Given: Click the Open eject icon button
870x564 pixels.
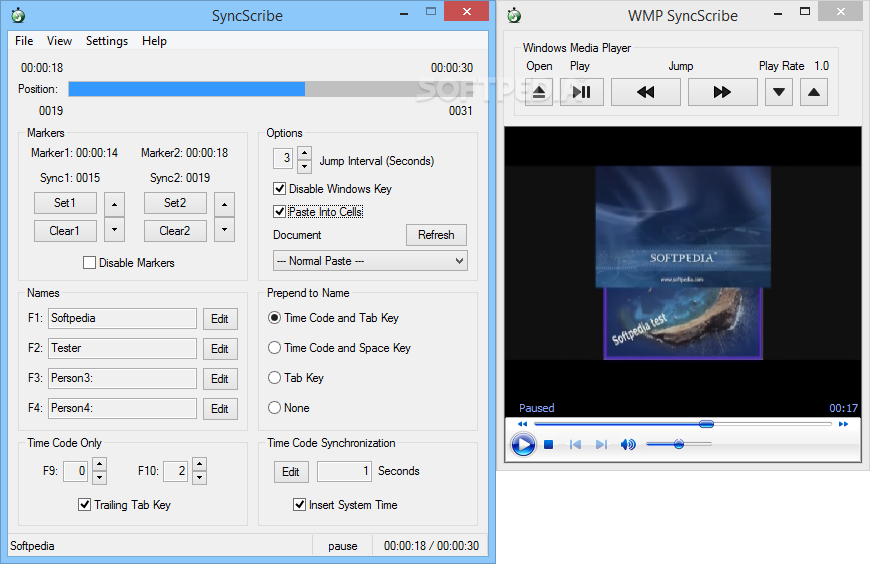Looking at the screenshot, I should pyautogui.click(x=539, y=92).
